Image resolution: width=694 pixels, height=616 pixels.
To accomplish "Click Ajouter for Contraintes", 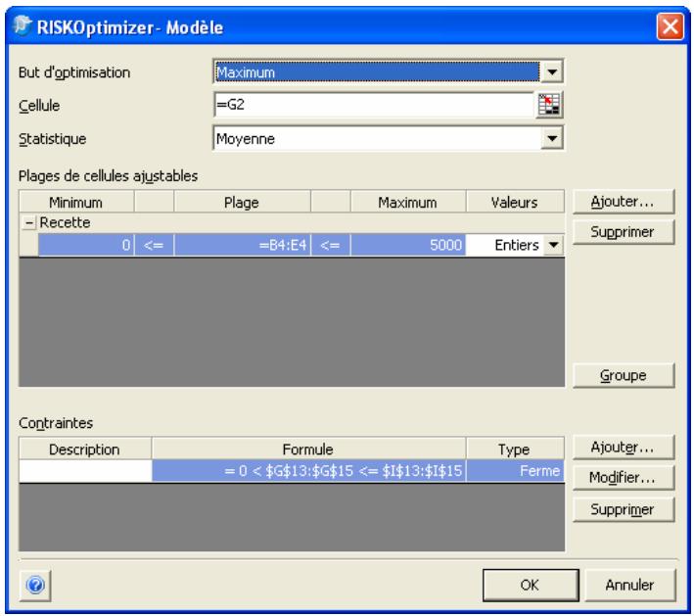I will coord(624,448).
